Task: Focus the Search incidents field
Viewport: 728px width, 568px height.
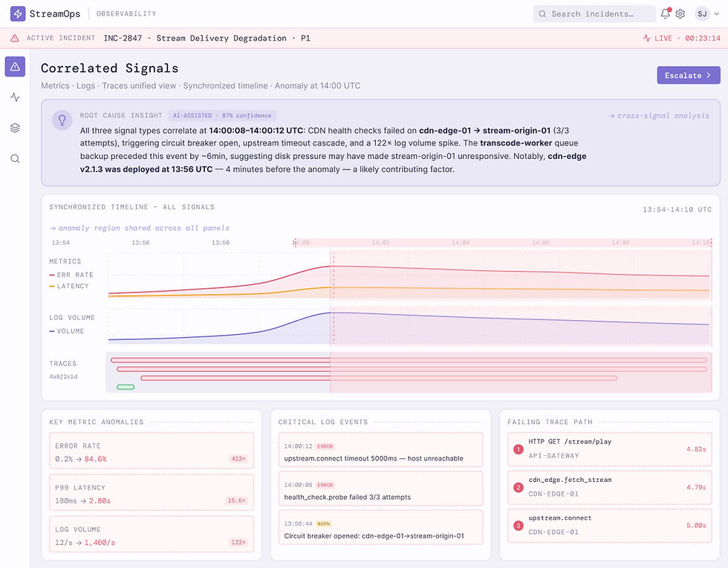Action: pos(594,14)
